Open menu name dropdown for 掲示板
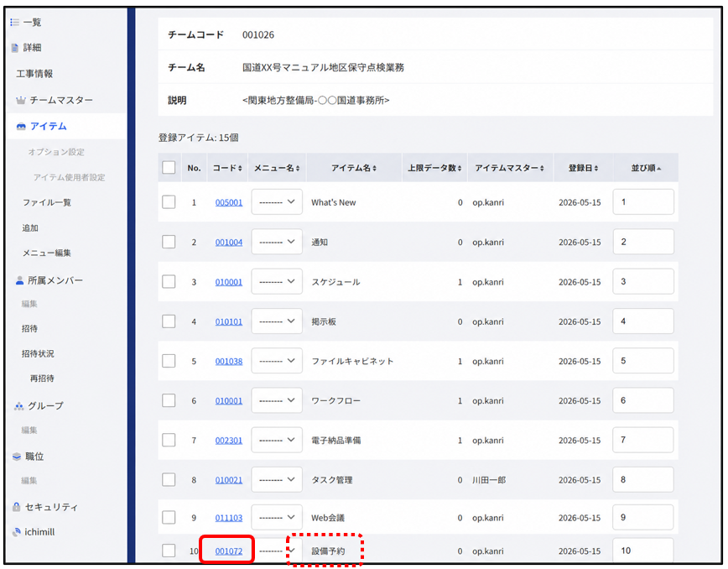The image size is (728, 569). point(277,321)
